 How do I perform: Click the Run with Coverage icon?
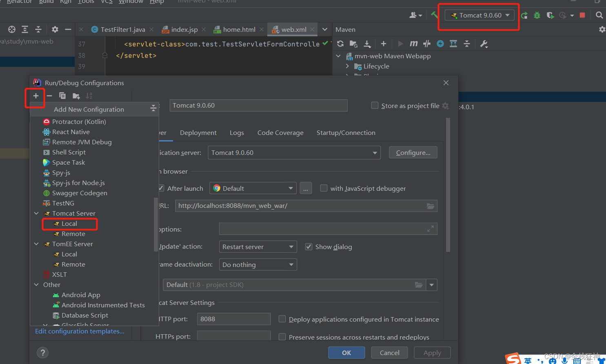pos(550,15)
